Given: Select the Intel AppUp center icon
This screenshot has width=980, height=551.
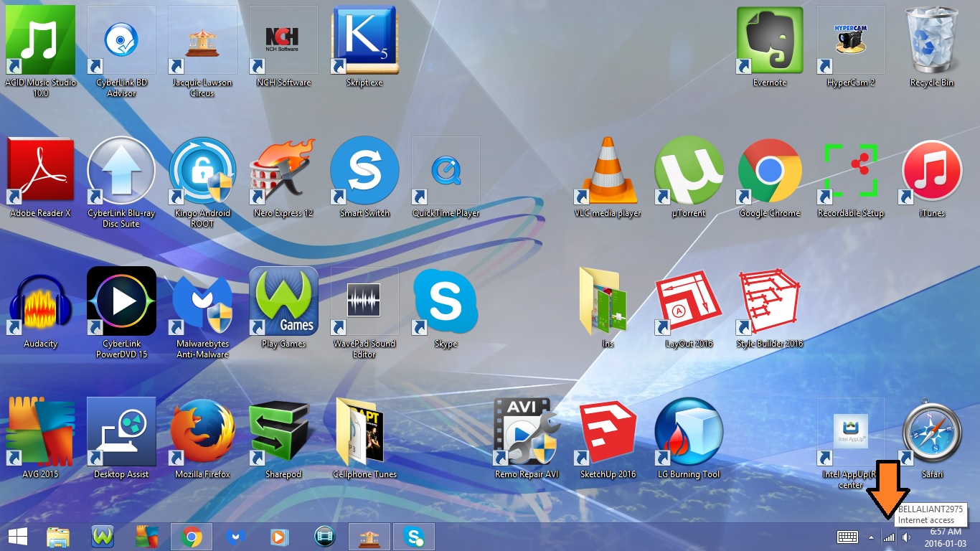Looking at the screenshot, I should [x=851, y=432].
